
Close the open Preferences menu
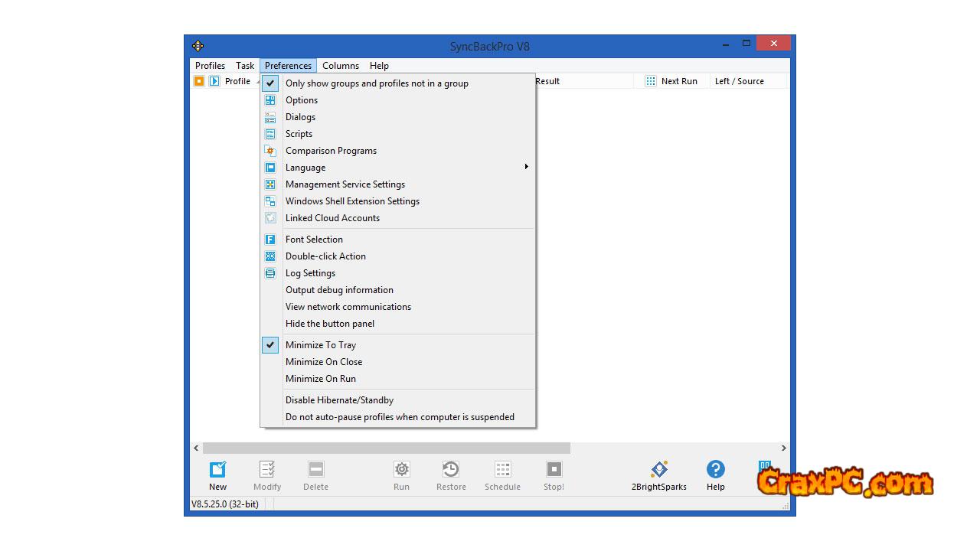pos(288,66)
